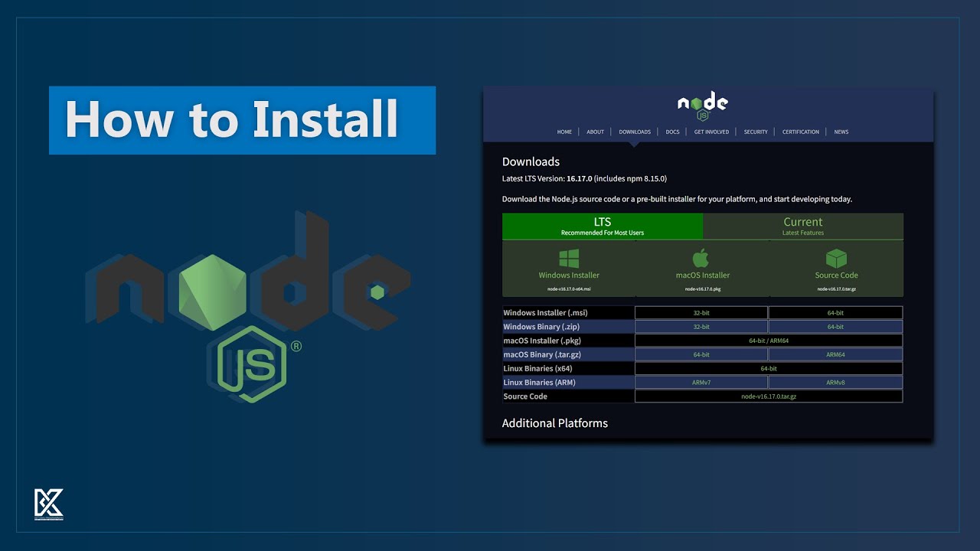Download the 64-bit Windows Binary (.zip)
The width and height of the screenshot is (980, 551).
835,327
